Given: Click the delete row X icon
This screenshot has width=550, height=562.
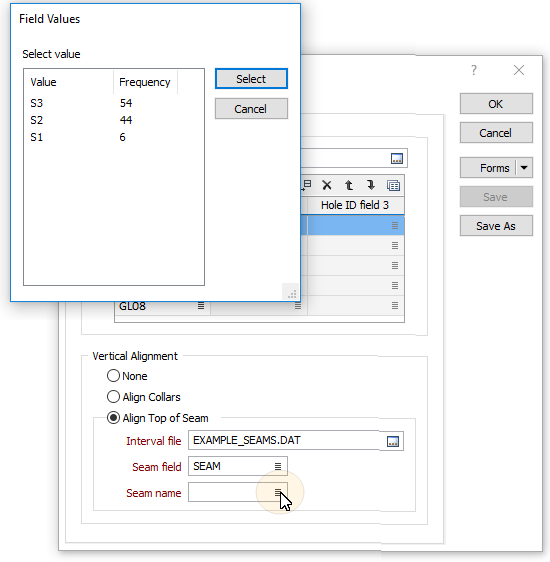Looking at the screenshot, I should click(x=326, y=185).
